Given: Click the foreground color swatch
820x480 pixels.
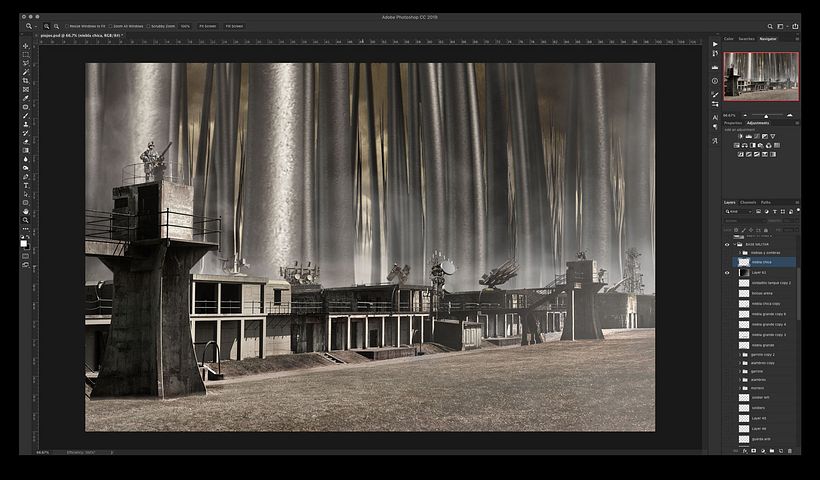Looking at the screenshot, I should click(24, 244).
